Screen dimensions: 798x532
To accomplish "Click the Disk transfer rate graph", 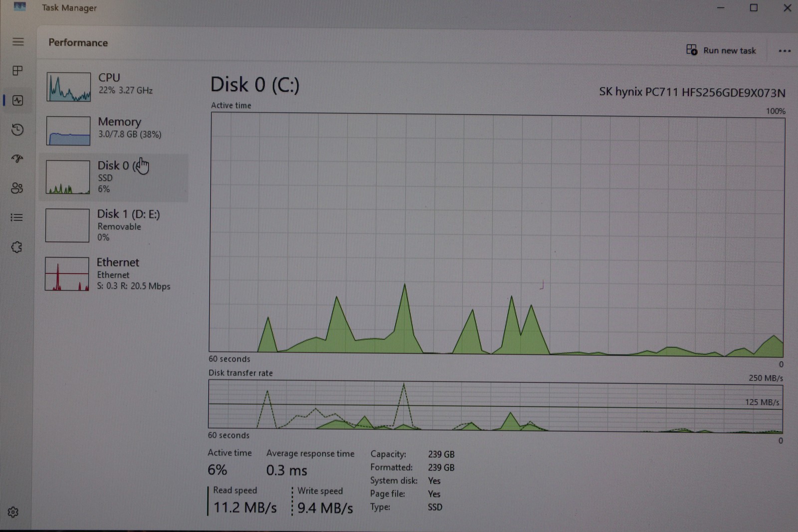I will click(496, 405).
